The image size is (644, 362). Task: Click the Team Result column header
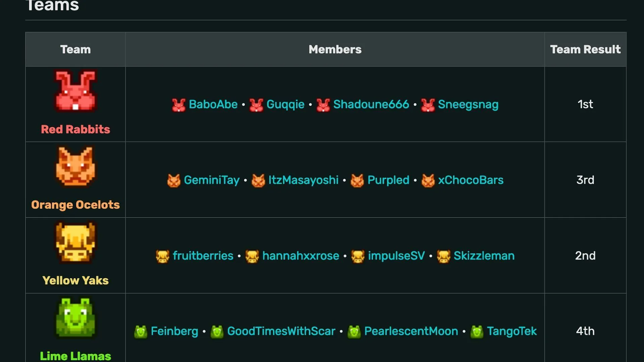point(585,49)
